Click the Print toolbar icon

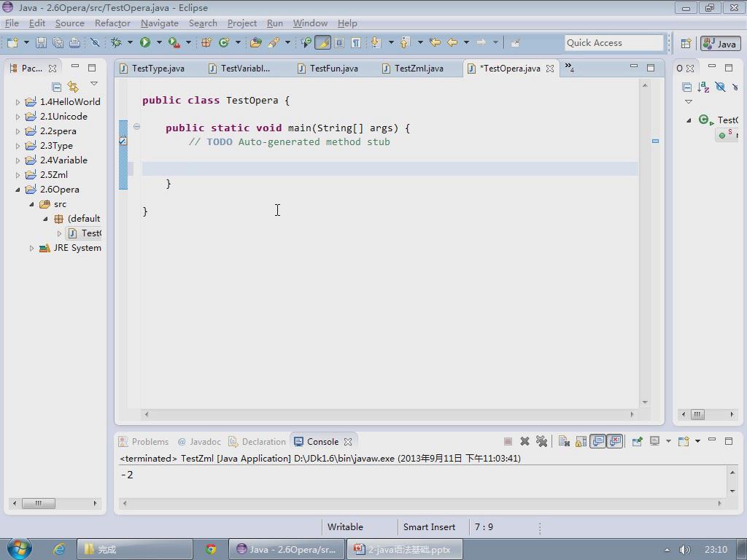pyautogui.click(x=74, y=43)
